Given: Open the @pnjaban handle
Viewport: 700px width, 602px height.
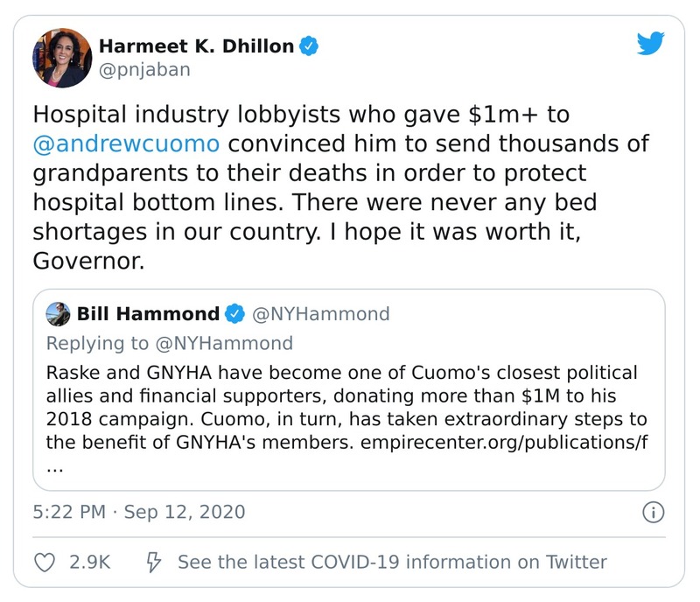Looking at the screenshot, I should pyautogui.click(x=144, y=69).
